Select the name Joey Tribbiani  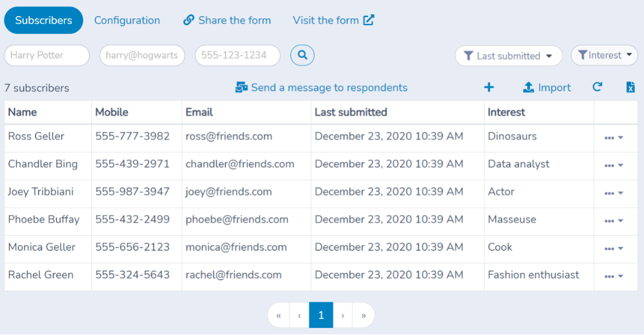coord(41,192)
